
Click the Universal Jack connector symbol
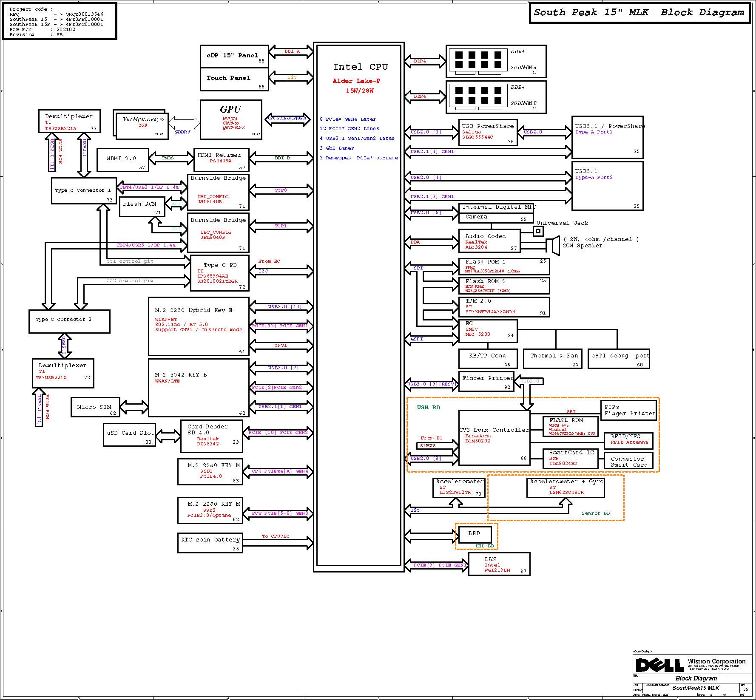pyautogui.click(x=538, y=231)
